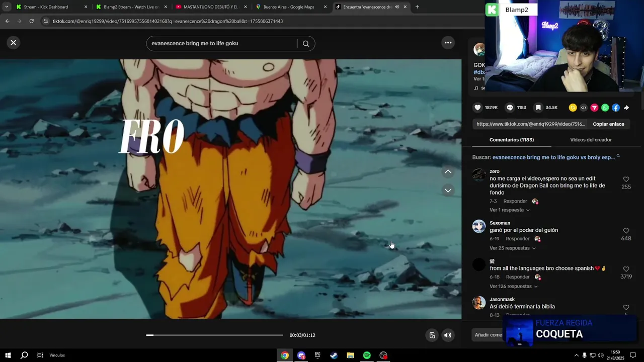Open Spotify from taskbar
The width and height of the screenshot is (644, 362).
point(367,355)
